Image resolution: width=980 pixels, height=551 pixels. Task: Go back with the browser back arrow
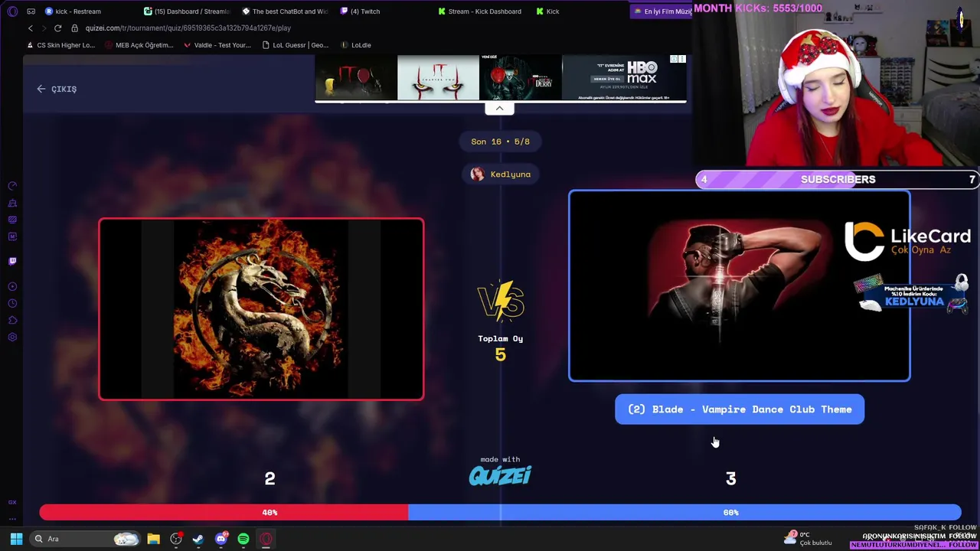(x=31, y=28)
